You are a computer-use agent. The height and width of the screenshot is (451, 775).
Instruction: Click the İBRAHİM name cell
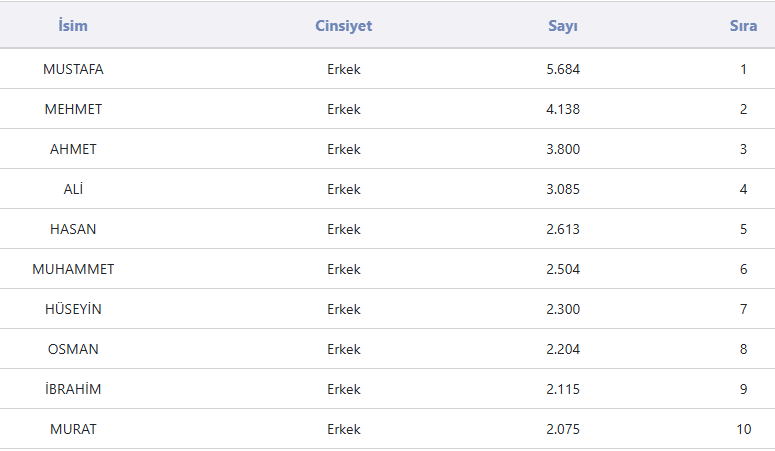coord(73,389)
